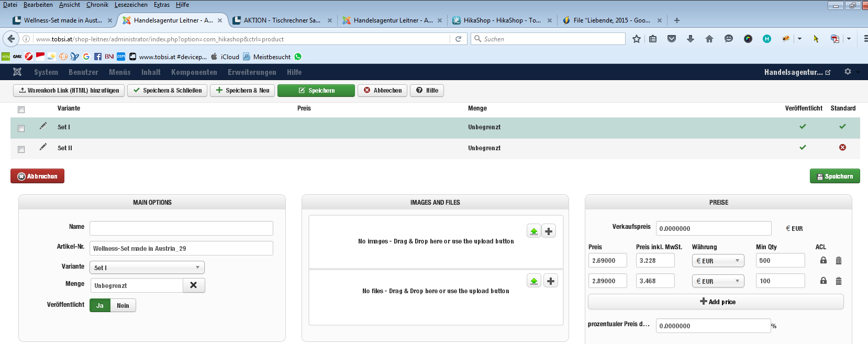Open the System menu

[46, 72]
